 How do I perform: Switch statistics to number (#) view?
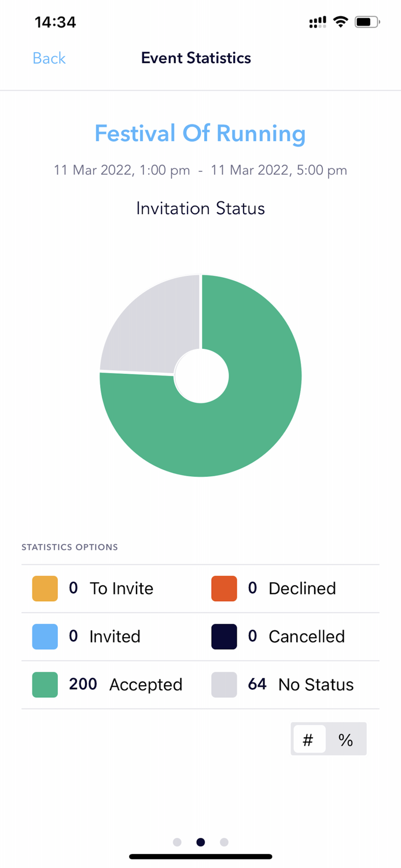pos(308,740)
